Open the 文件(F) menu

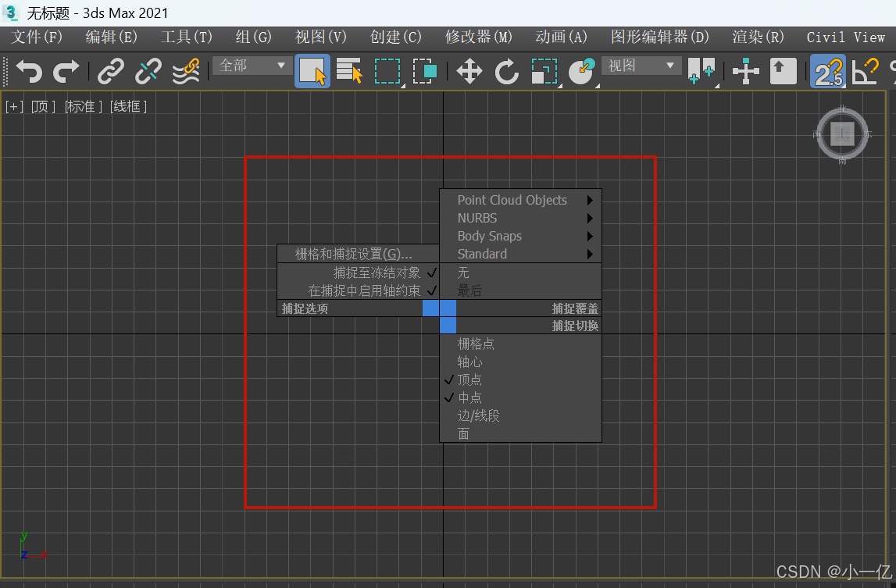tap(37, 37)
